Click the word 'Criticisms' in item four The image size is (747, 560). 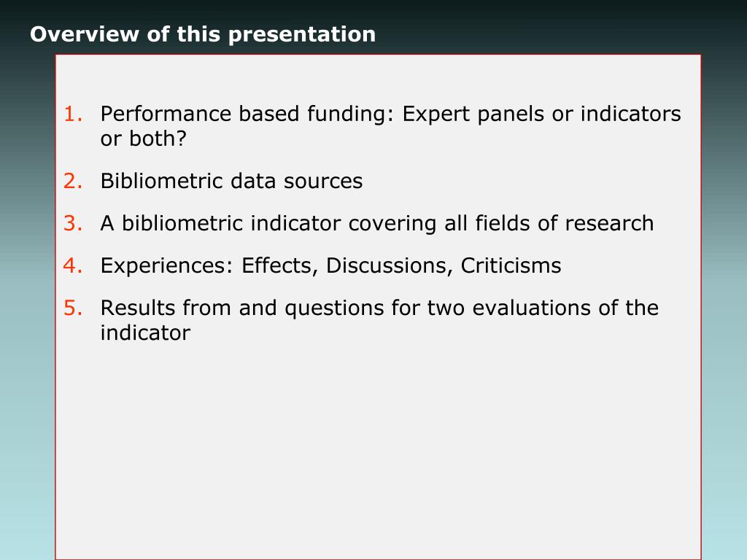(x=511, y=266)
